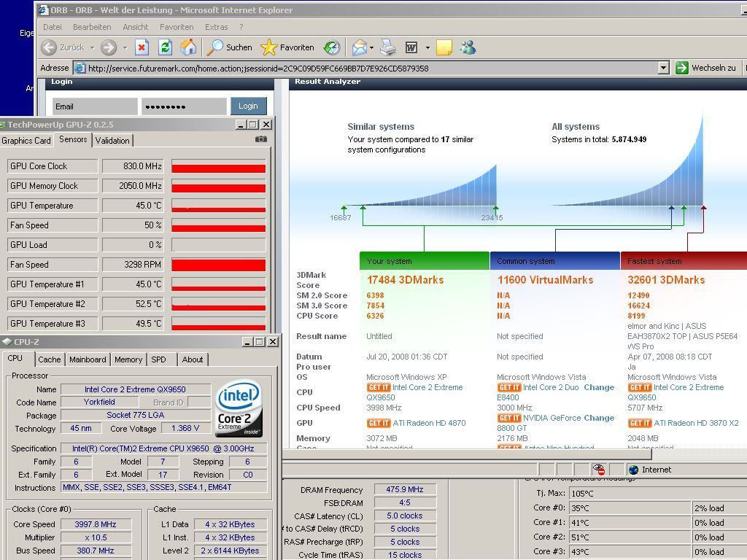
Task: Click the GPU-Z camera screenshot icon
Action: (261, 139)
